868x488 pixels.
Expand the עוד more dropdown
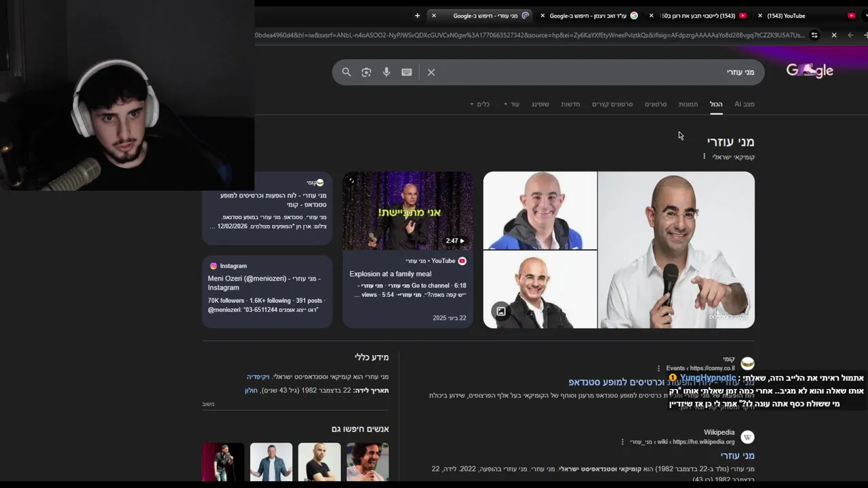point(511,104)
